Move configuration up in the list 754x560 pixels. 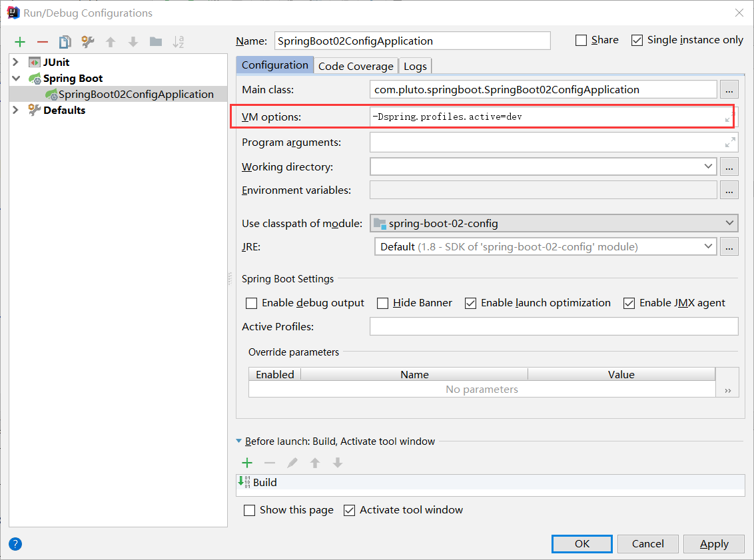pos(111,42)
